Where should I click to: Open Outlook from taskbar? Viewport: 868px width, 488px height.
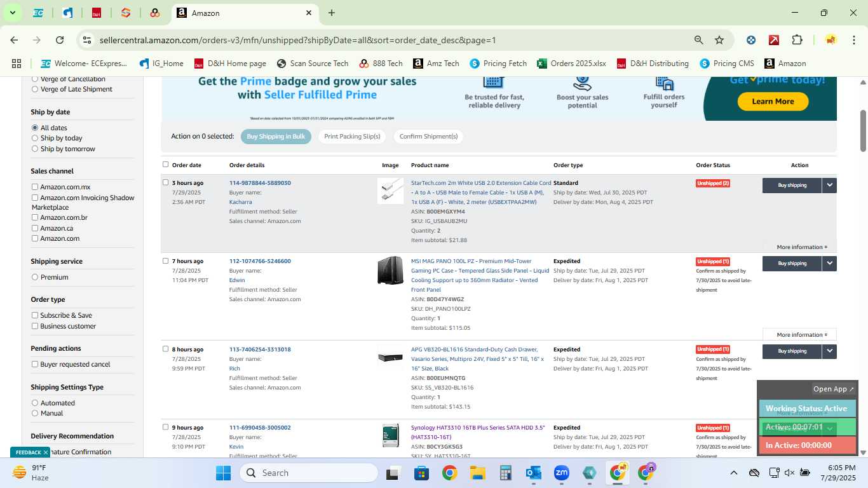(533, 473)
